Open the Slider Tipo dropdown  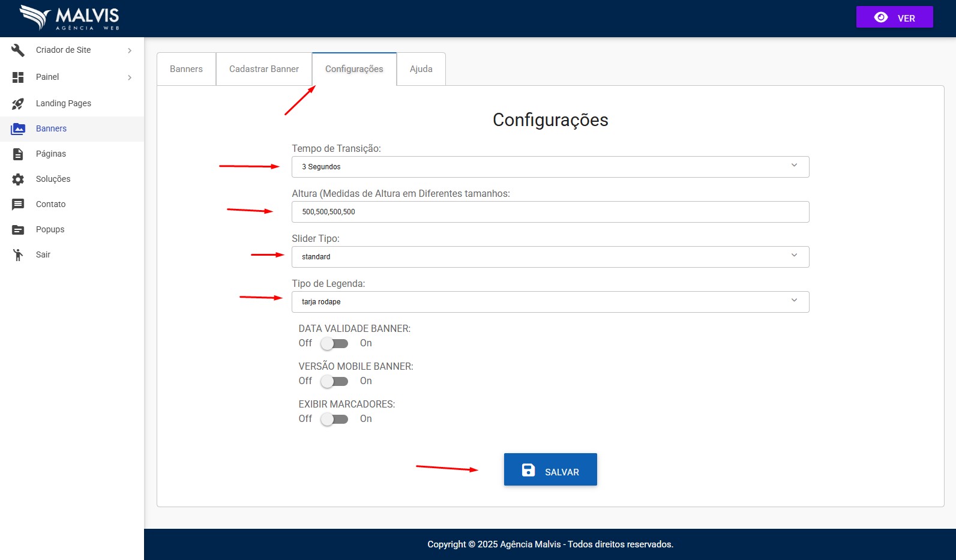tap(550, 257)
